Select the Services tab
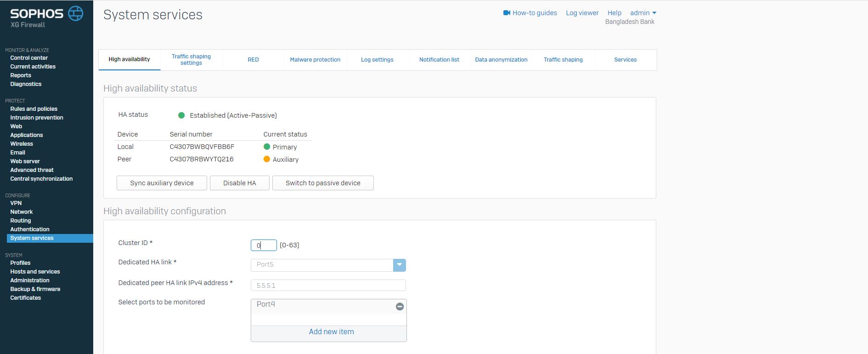 [x=625, y=60]
